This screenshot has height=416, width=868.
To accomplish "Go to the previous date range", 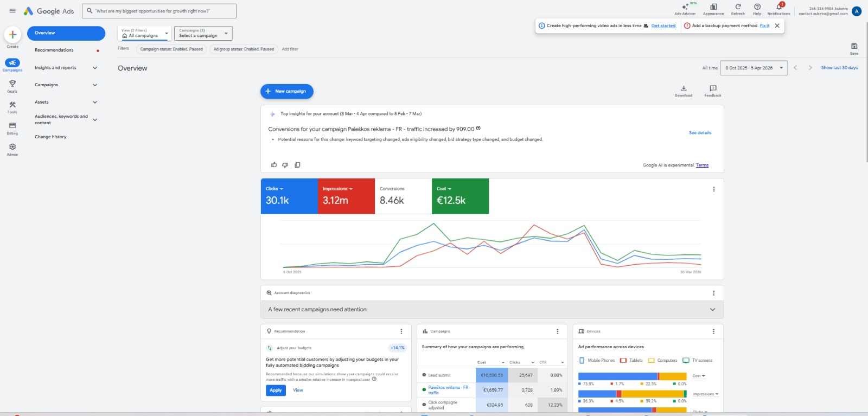I will [795, 68].
